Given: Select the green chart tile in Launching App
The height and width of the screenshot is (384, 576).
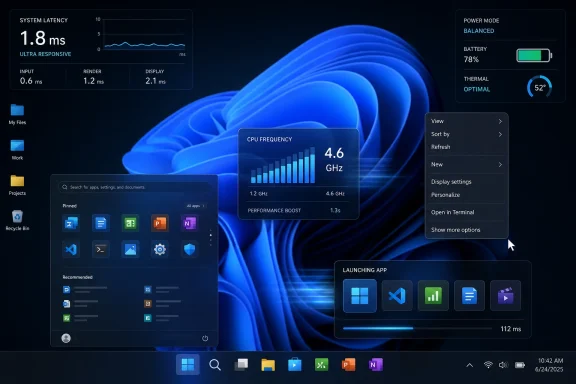Looking at the screenshot, I should tap(433, 296).
